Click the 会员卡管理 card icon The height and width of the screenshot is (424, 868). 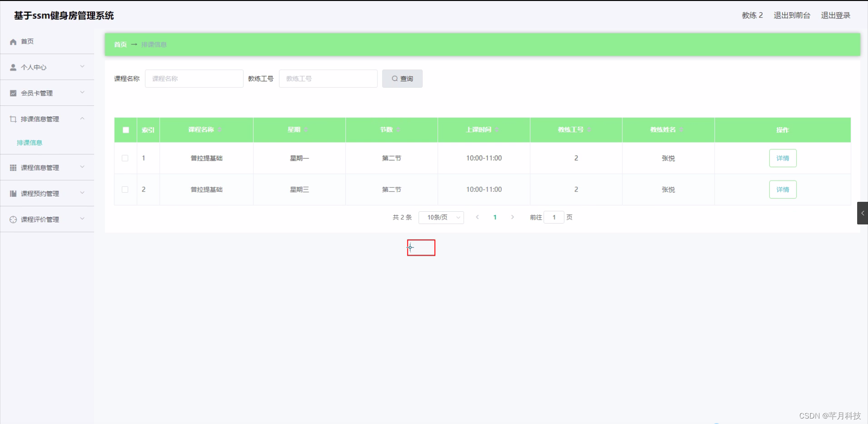click(x=13, y=93)
